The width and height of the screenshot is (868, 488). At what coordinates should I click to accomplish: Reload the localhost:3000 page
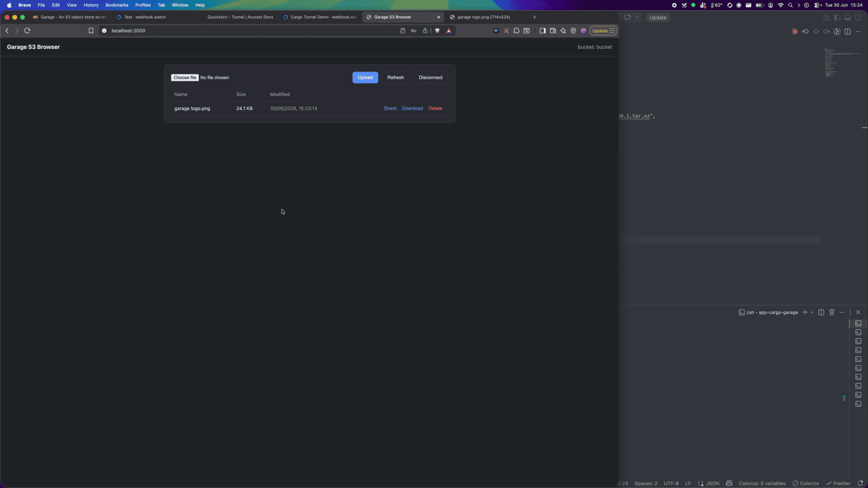pos(27,31)
